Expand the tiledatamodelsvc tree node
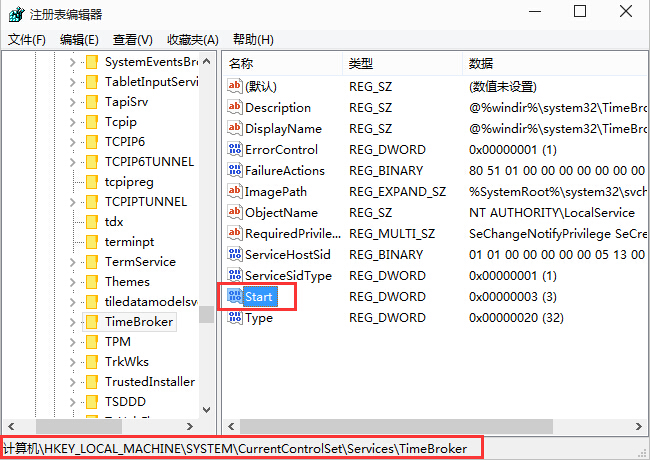The width and height of the screenshot is (650, 460). [x=73, y=302]
